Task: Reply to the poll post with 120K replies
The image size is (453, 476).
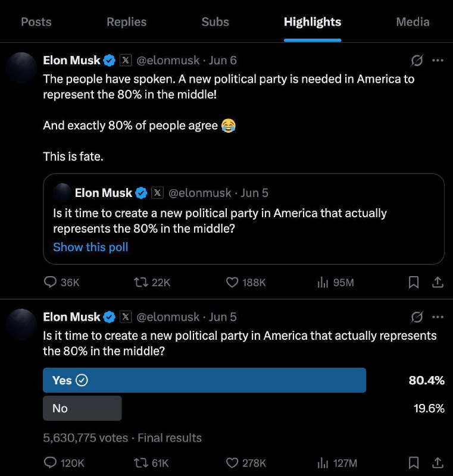Action: click(x=51, y=462)
